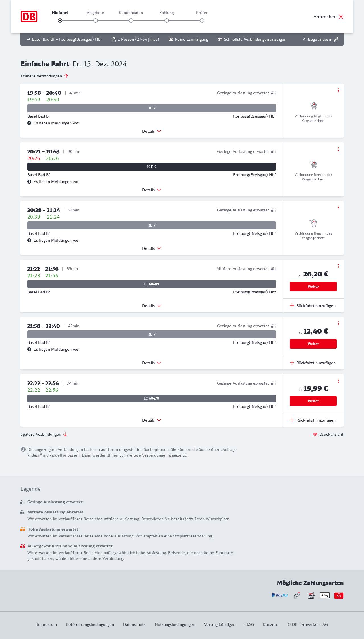The height and width of the screenshot is (639, 364).
Task: Click the warning icon on the 20:21 ICE 4 connection
Action: 29,182
